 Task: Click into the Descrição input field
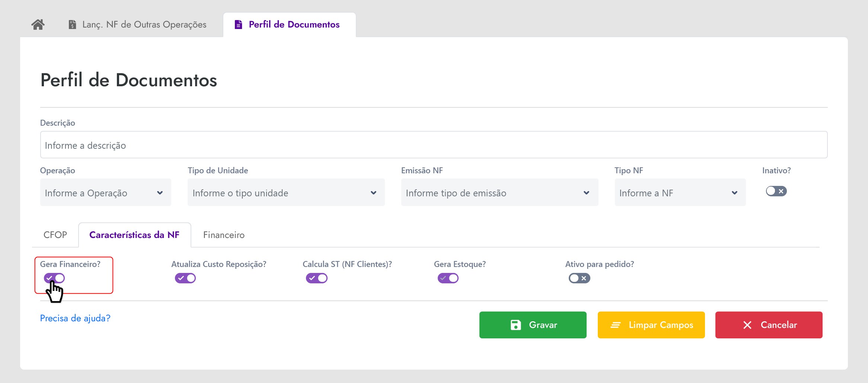tap(434, 145)
